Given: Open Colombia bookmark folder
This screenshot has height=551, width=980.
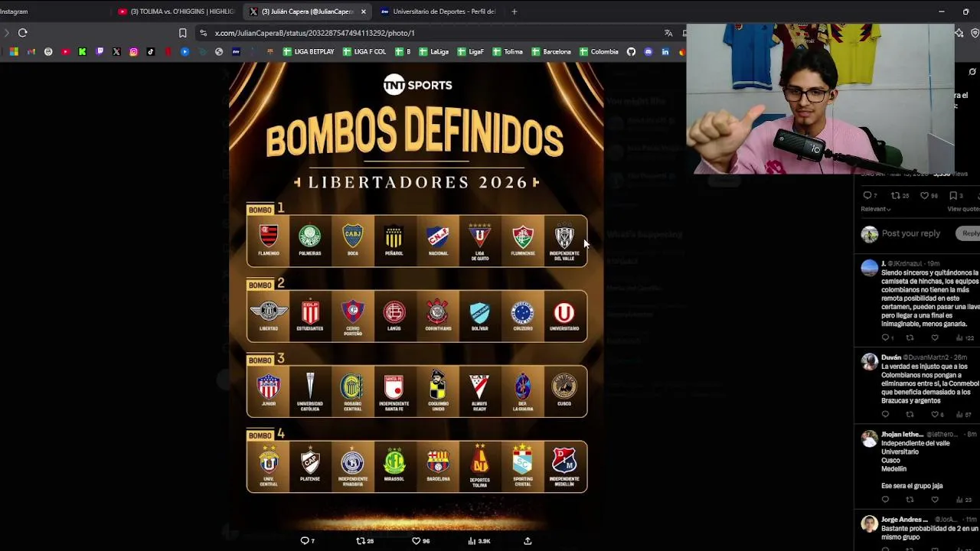Looking at the screenshot, I should tap(599, 52).
